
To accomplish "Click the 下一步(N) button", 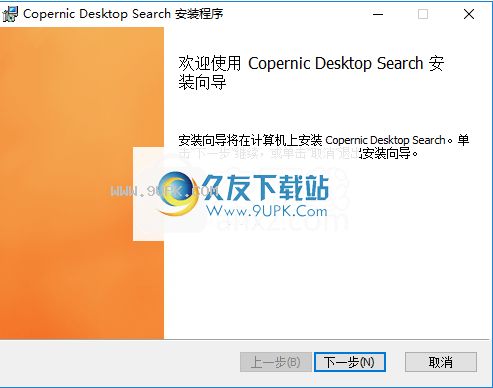I will 350,362.
